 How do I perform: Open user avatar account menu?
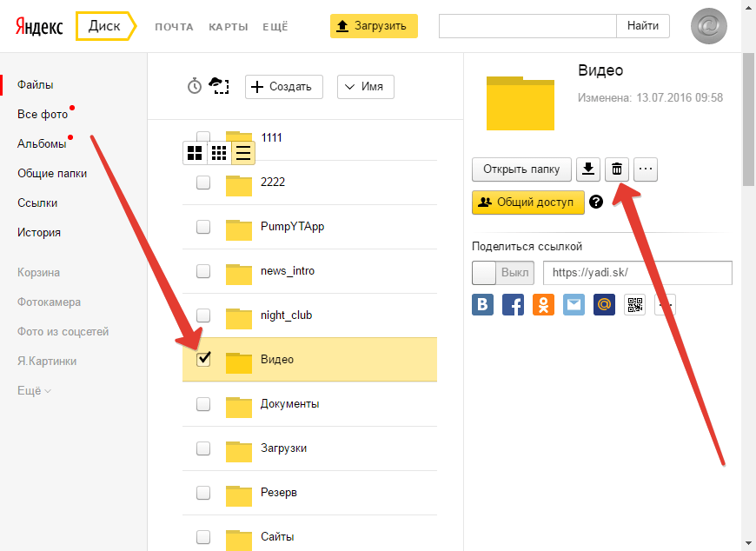[709, 26]
